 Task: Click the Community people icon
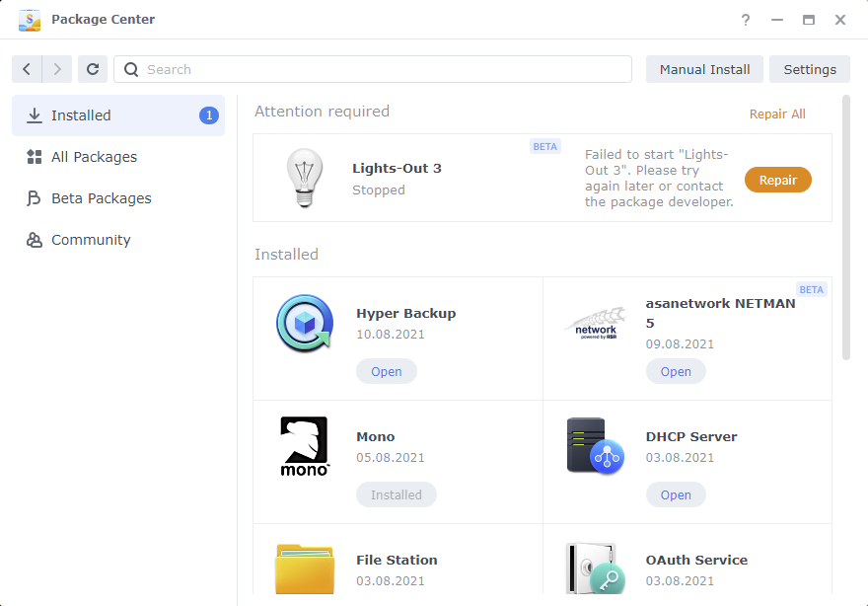coord(35,240)
